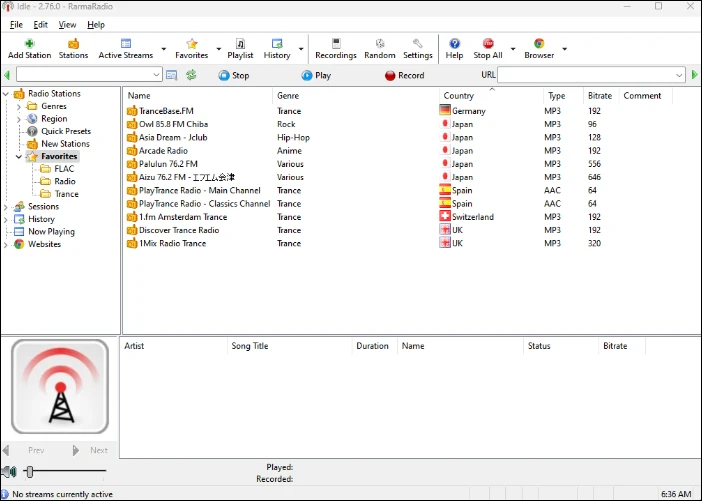Select Owl 85.8 FM Chiba station

[x=398, y=124]
